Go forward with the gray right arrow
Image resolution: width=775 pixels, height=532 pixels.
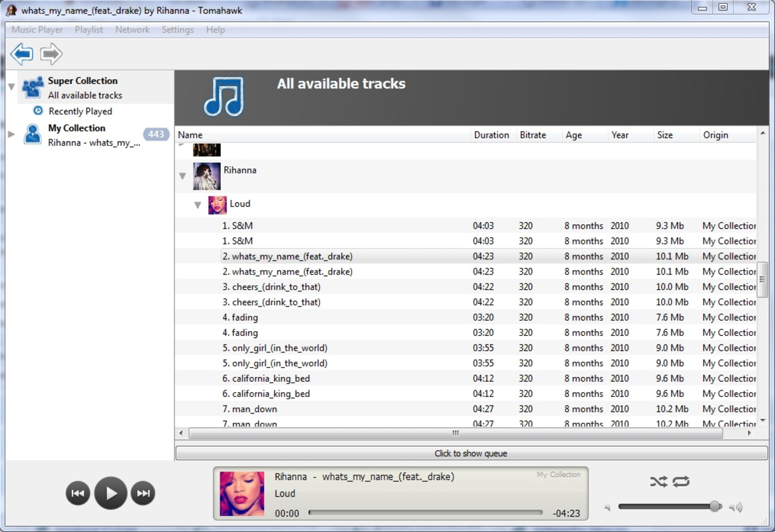51,53
